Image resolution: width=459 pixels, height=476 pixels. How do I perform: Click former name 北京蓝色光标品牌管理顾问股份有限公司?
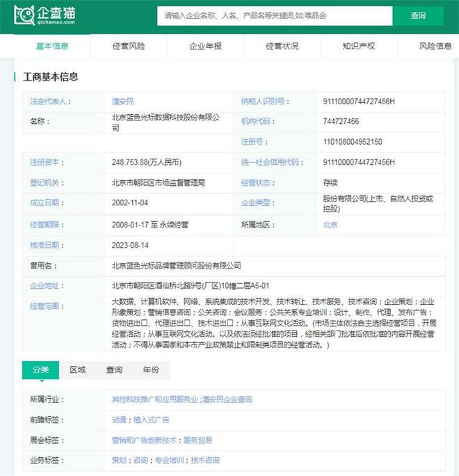point(177,266)
